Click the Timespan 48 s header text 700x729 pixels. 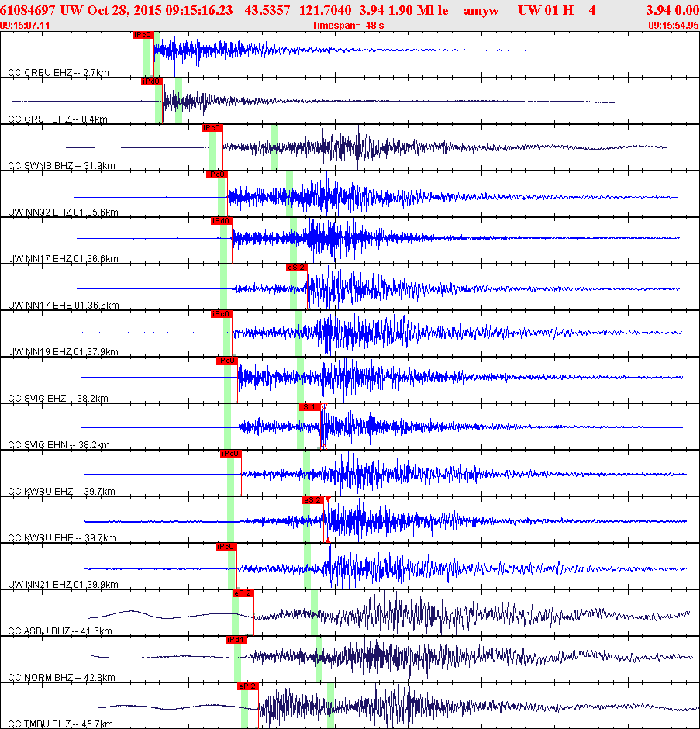[348, 26]
